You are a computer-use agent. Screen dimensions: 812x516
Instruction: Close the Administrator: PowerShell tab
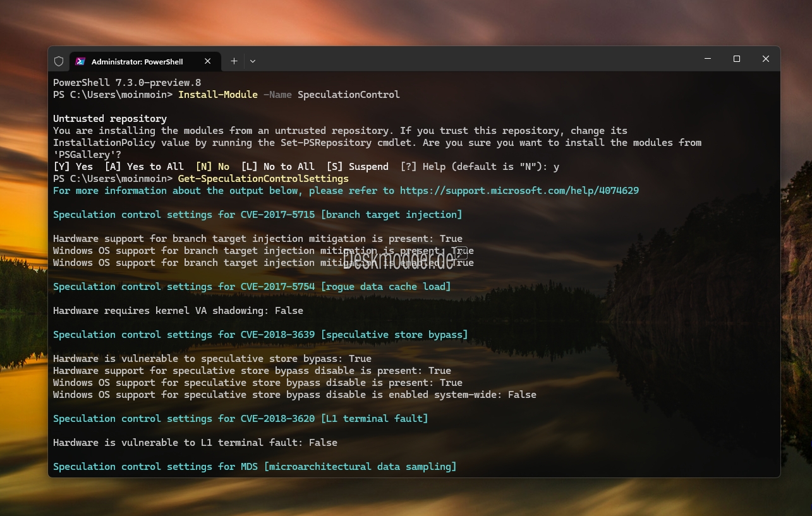[x=208, y=61]
